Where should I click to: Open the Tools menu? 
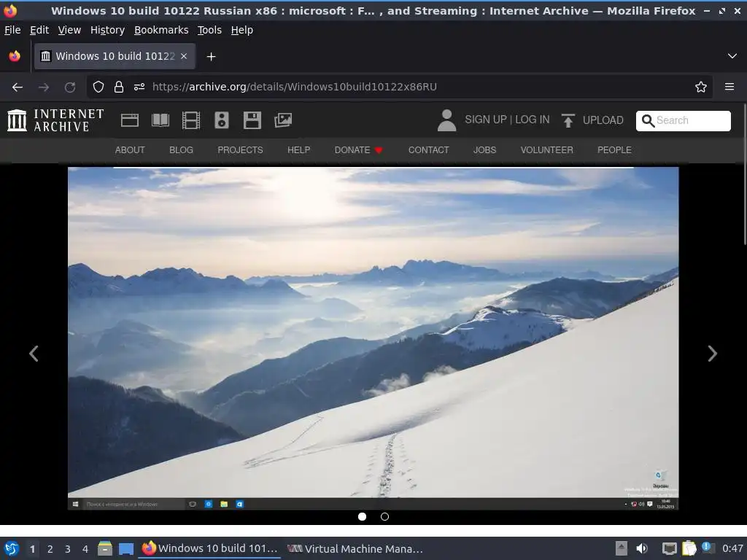coord(209,30)
